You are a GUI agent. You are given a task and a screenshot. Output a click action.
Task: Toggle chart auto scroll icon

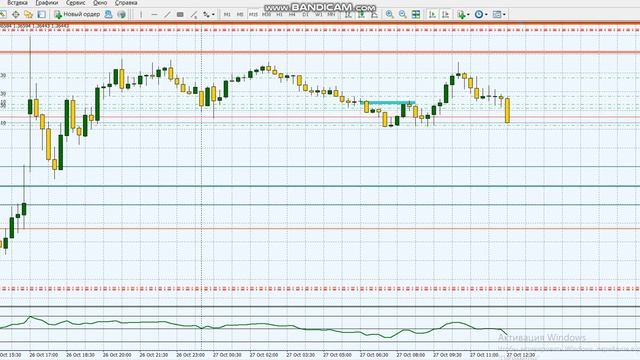[x=432, y=15]
